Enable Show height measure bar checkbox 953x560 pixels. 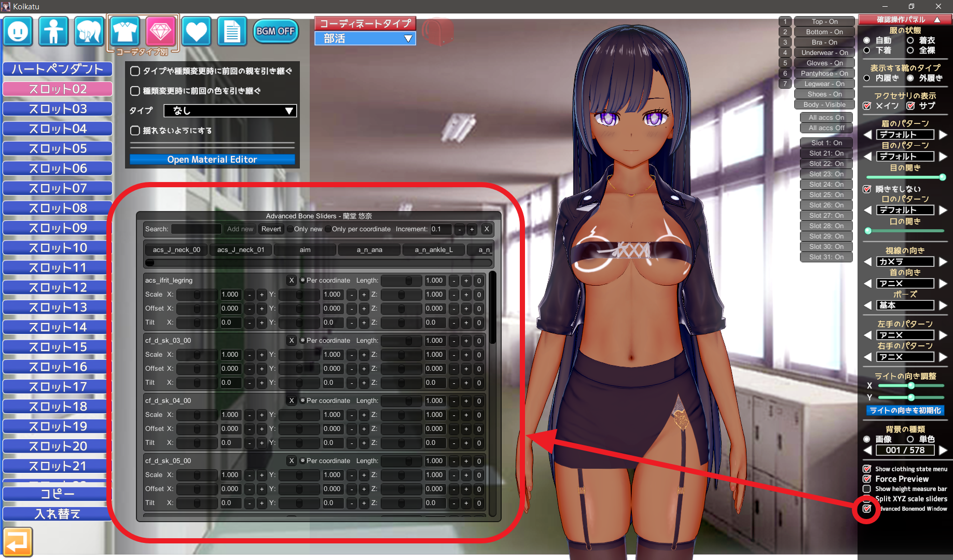click(x=867, y=489)
